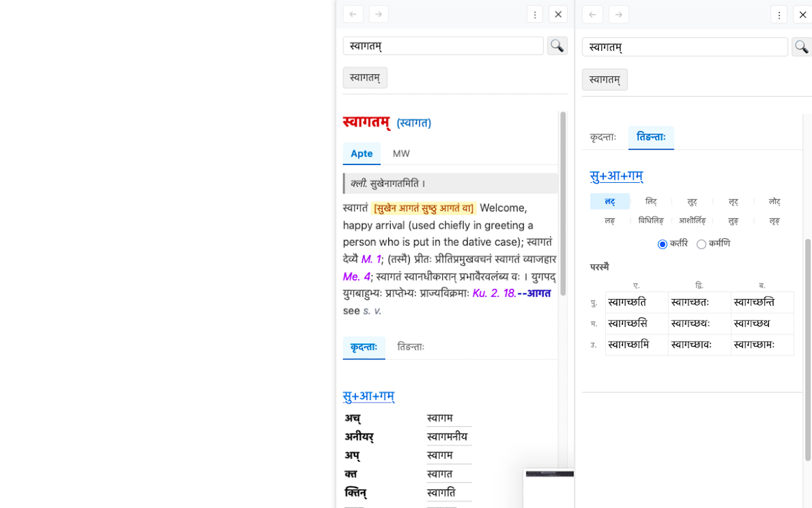Click the Ku. 2. 18. citation reference

click(x=495, y=293)
